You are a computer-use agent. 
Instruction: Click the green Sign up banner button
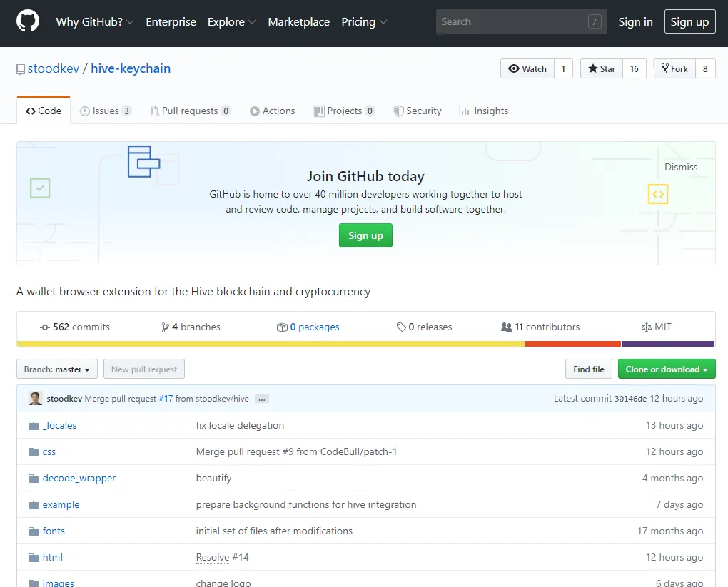pyautogui.click(x=365, y=235)
